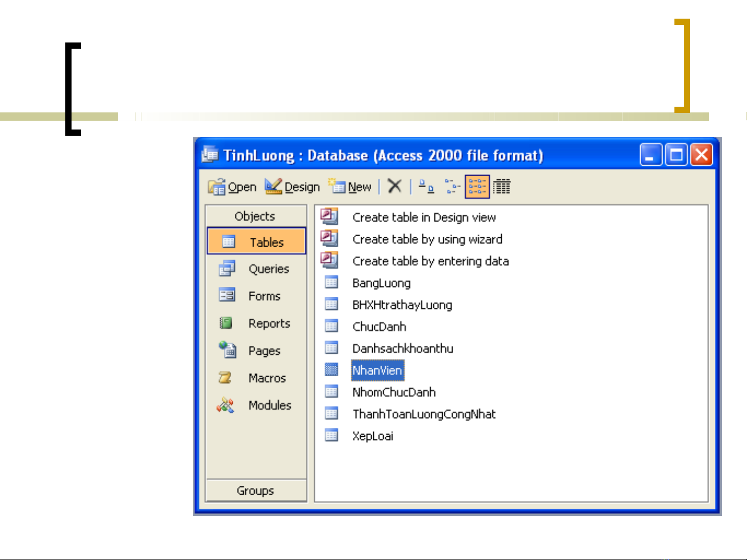The image size is (747, 560).
Task: Click the Design toolbar button
Action: coord(293,187)
